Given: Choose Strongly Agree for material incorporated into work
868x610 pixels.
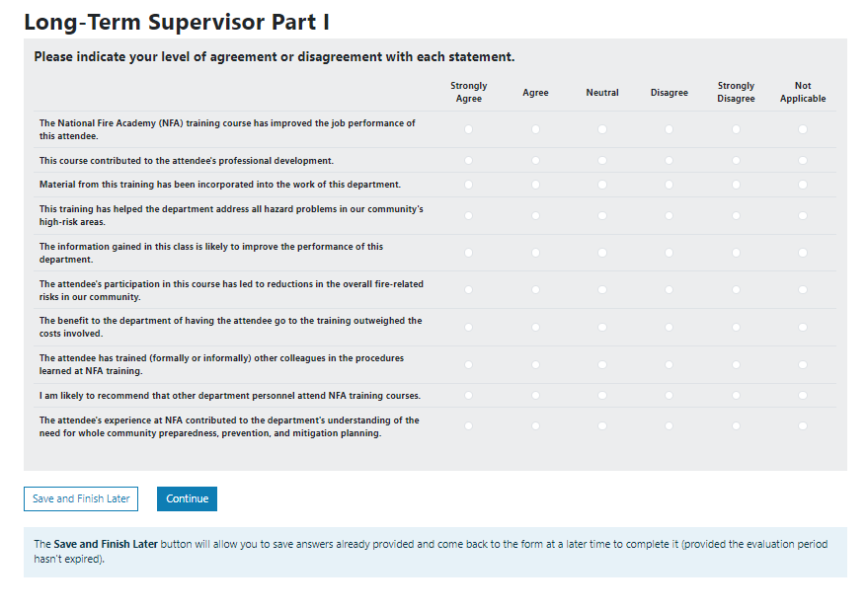Looking at the screenshot, I should (468, 185).
